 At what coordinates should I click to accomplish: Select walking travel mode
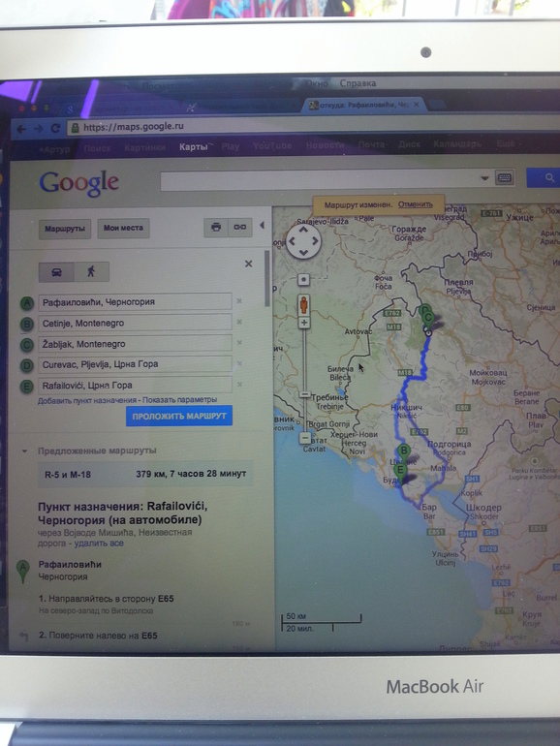pyautogui.click(x=91, y=271)
